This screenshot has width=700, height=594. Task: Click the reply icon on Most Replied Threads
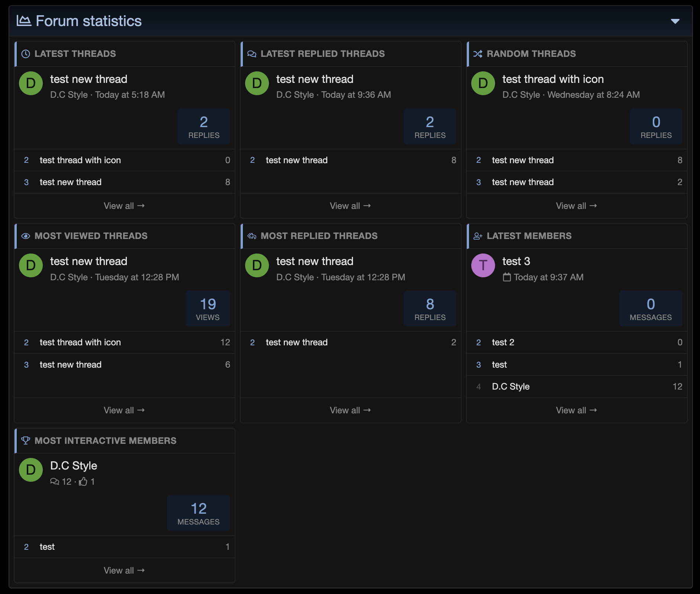click(252, 236)
